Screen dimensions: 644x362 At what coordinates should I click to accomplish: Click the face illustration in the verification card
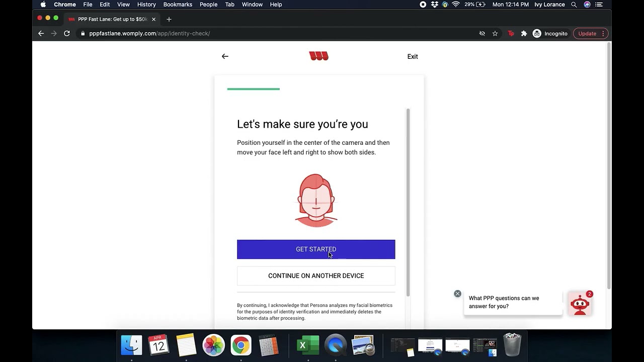click(316, 200)
